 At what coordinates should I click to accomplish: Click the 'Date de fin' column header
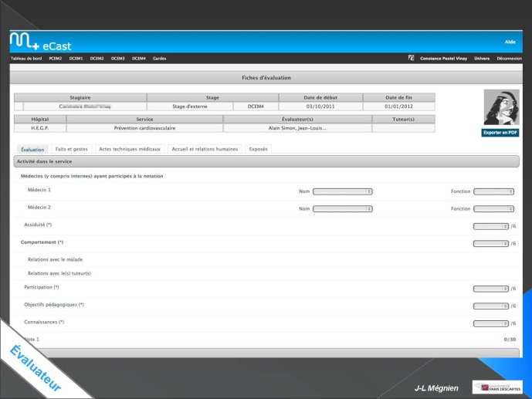tap(398, 98)
